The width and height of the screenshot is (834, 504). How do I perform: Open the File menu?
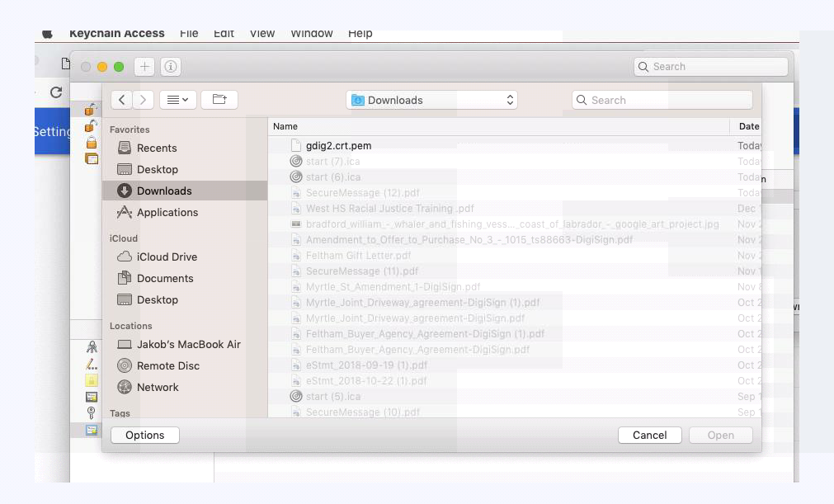(189, 34)
